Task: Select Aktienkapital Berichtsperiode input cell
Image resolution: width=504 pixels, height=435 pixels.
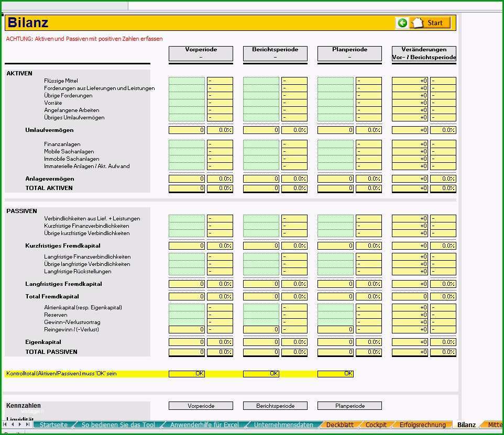Action: [x=261, y=307]
